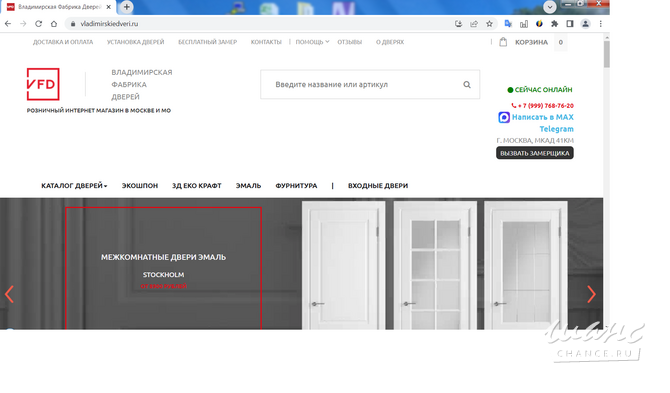Viewport: 670px width, 393px height.
Task: Open a new browser tab
Action: tap(126, 7)
